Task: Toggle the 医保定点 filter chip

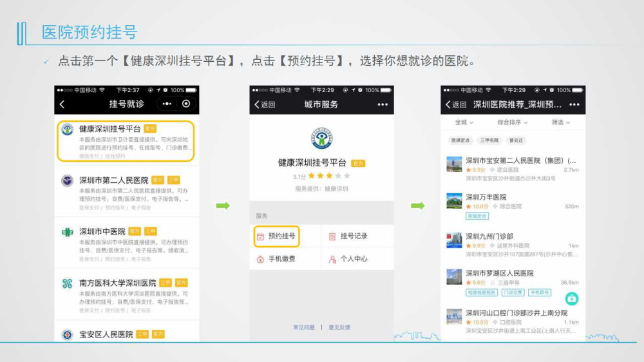Action: point(460,140)
